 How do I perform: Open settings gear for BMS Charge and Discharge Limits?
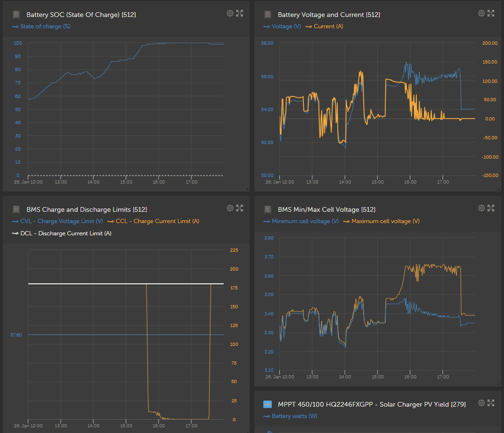[x=230, y=208]
